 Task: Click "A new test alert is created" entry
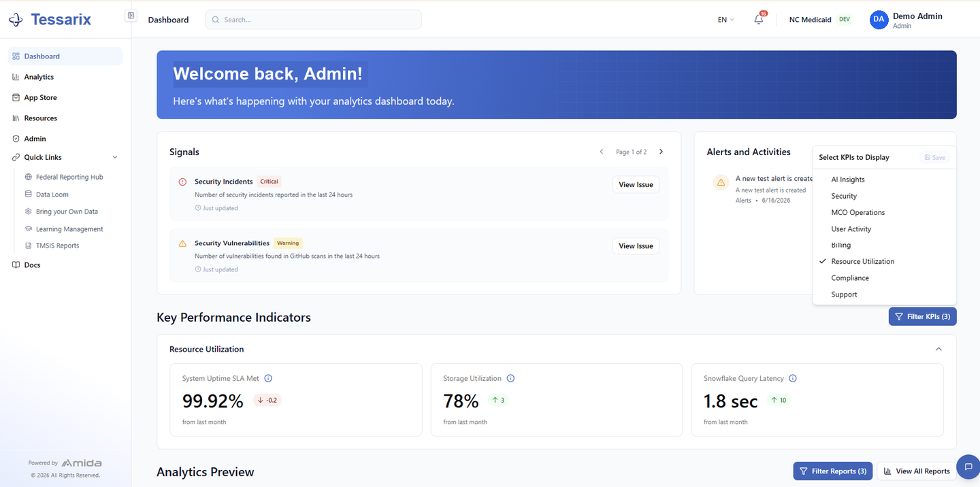point(774,179)
